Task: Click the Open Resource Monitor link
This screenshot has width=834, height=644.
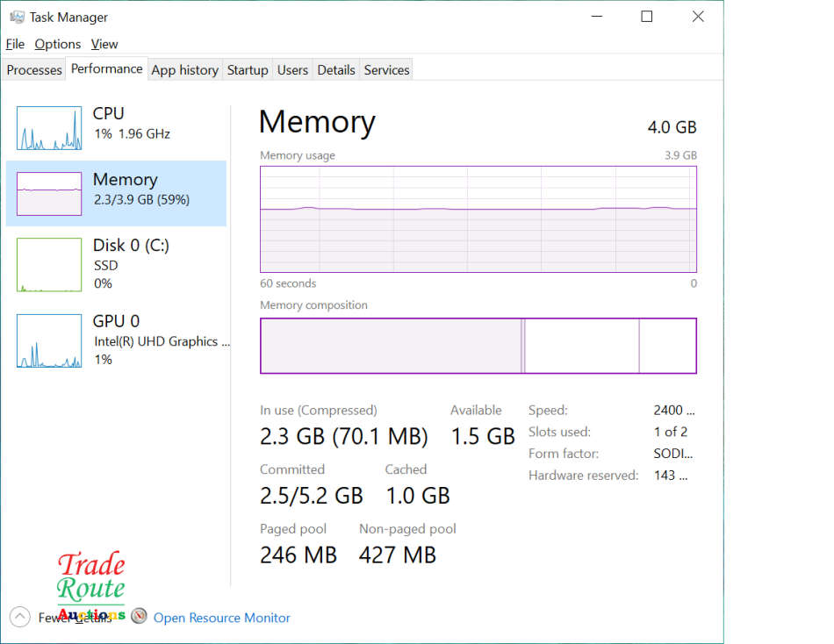Action: coord(222,618)
